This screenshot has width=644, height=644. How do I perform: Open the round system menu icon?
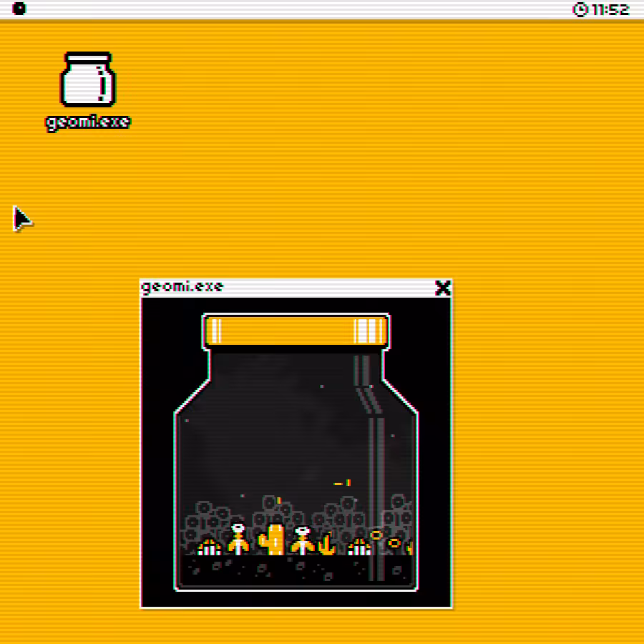click(19, 9)
